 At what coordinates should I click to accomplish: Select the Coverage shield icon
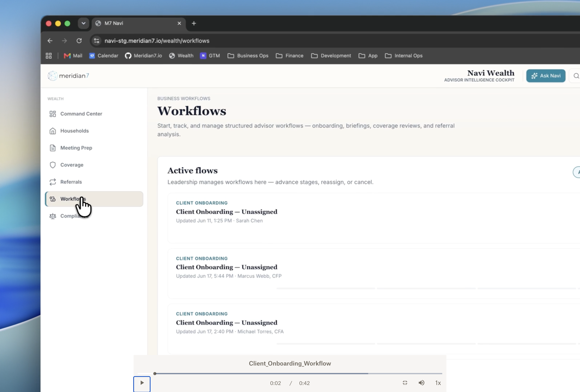[x=53, y=165]
